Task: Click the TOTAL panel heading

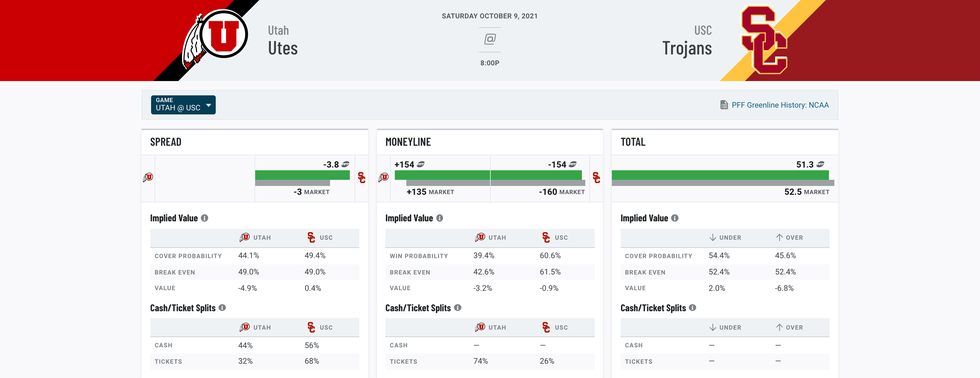Action: point(633,142)
